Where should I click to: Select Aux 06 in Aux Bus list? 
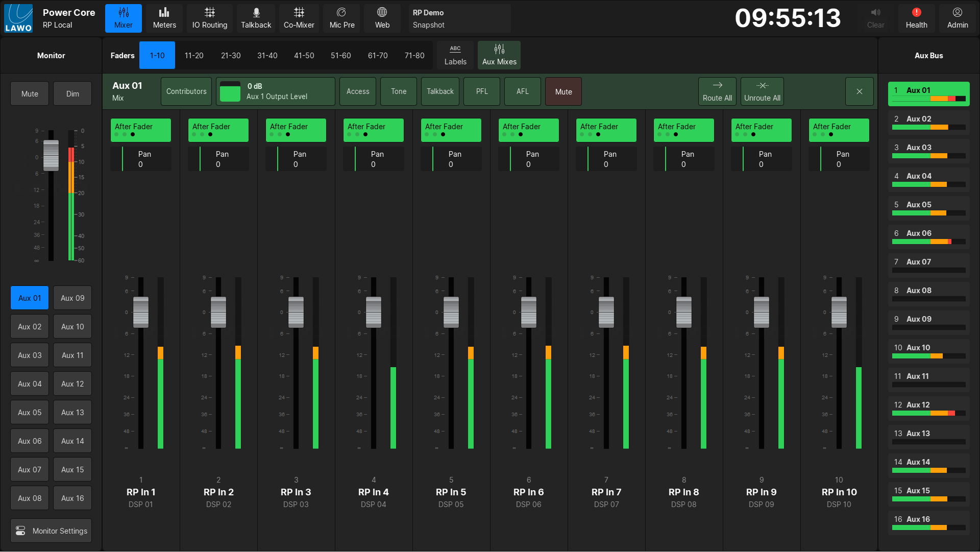[x=928, y=236]
